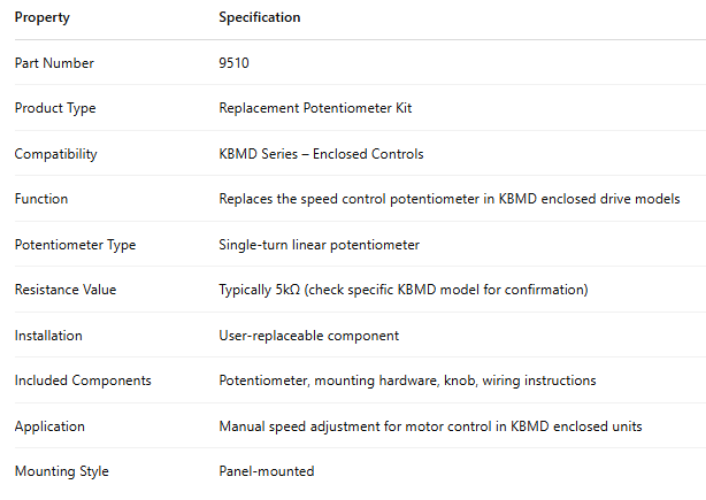Click the "Replaces the speed control potentiometer" description
The height and width of the screenshot is (500, 706).
tap(449, 199)
